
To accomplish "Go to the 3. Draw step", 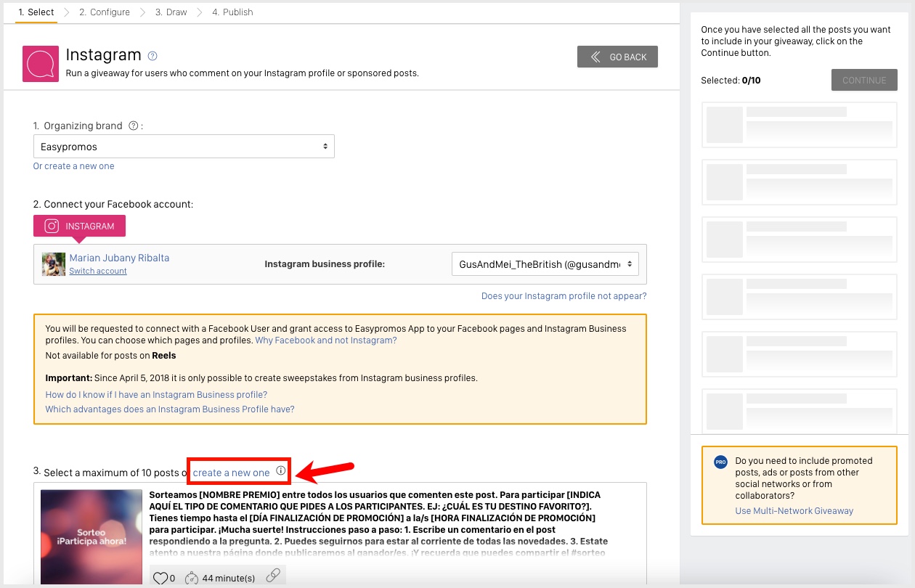I will 171,12.
